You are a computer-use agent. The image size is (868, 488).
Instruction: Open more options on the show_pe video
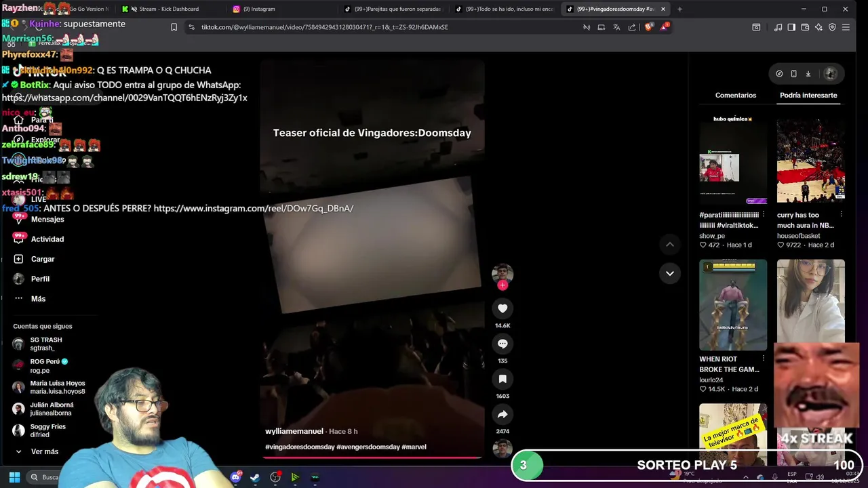764,214
